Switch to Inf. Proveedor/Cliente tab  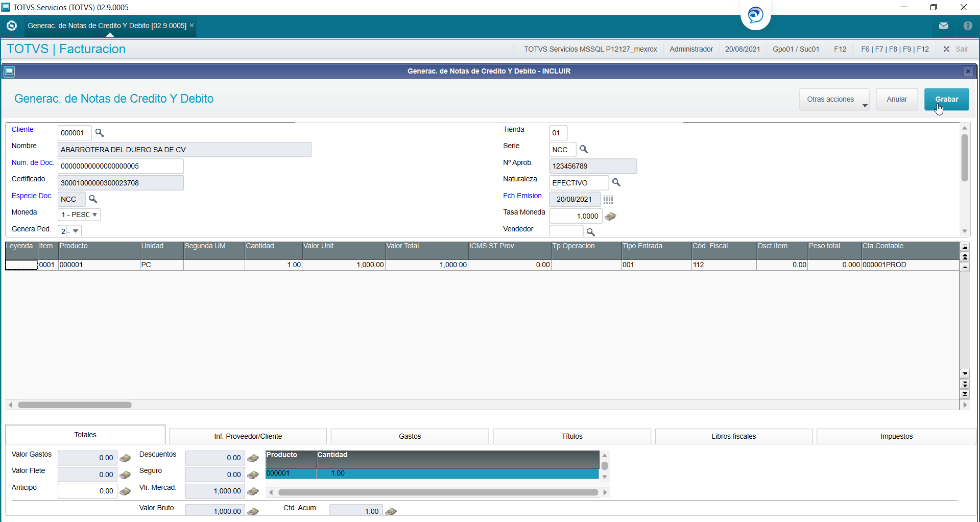tap(248, 436)
